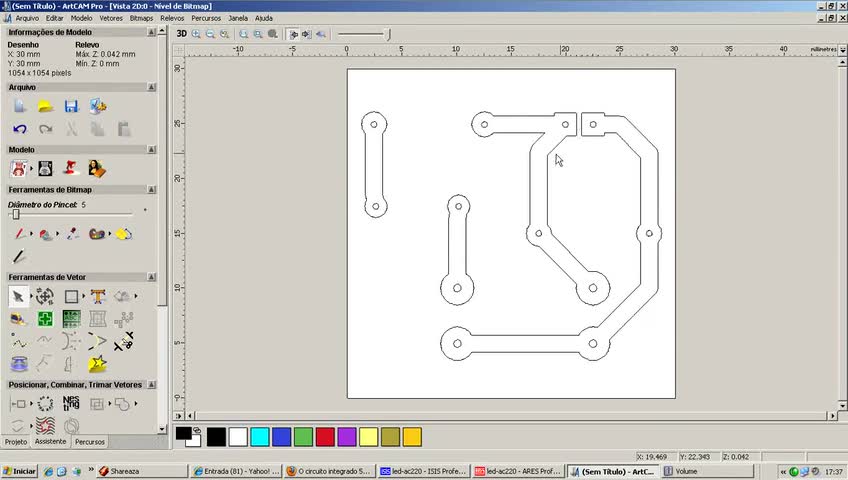Viewport: 848px width, 480px height.
Task: Click the red wavy paste along curve icon
Action: [45, 426]
